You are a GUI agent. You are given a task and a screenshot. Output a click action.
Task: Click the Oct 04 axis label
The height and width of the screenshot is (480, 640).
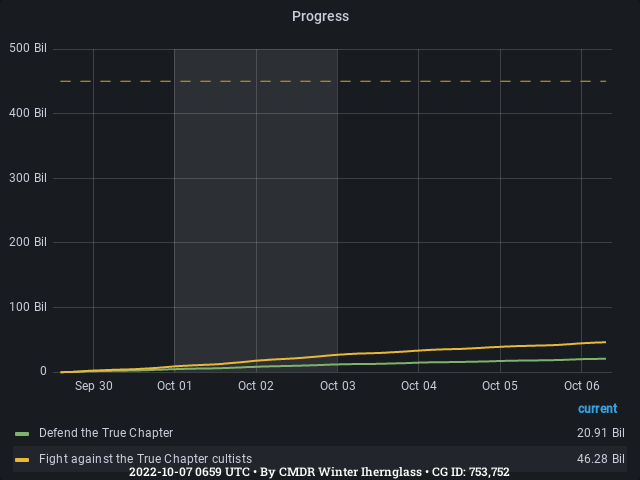(419, 386)
